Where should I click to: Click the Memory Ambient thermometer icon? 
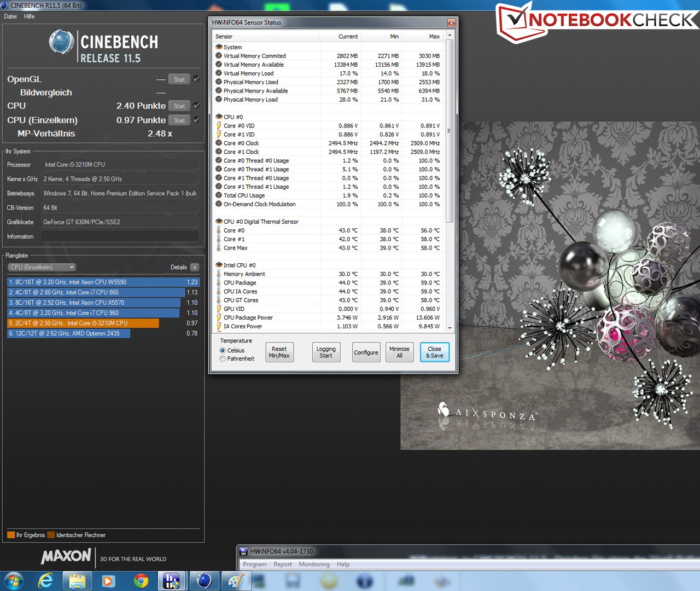[x=219, y=274]
